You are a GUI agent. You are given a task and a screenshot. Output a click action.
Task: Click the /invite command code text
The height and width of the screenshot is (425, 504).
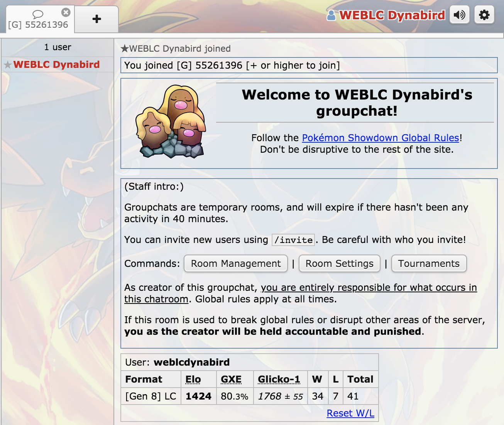(x=293, y=240)
